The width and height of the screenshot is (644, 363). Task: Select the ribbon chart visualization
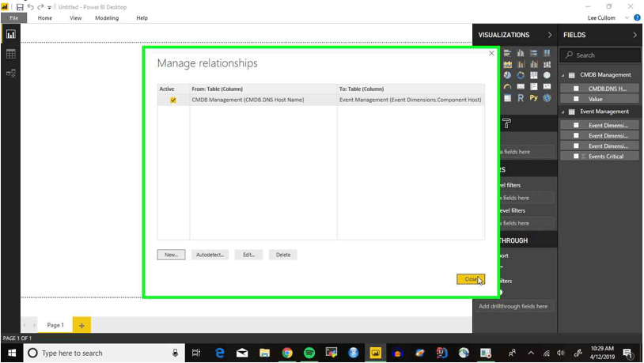[x=547, y=65]
